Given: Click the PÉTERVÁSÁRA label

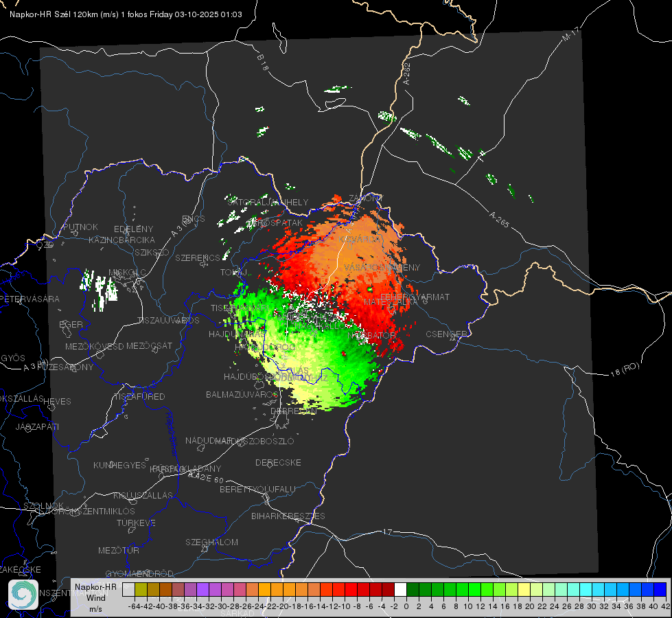Looking at the screenshot, I should click(30, 299).
